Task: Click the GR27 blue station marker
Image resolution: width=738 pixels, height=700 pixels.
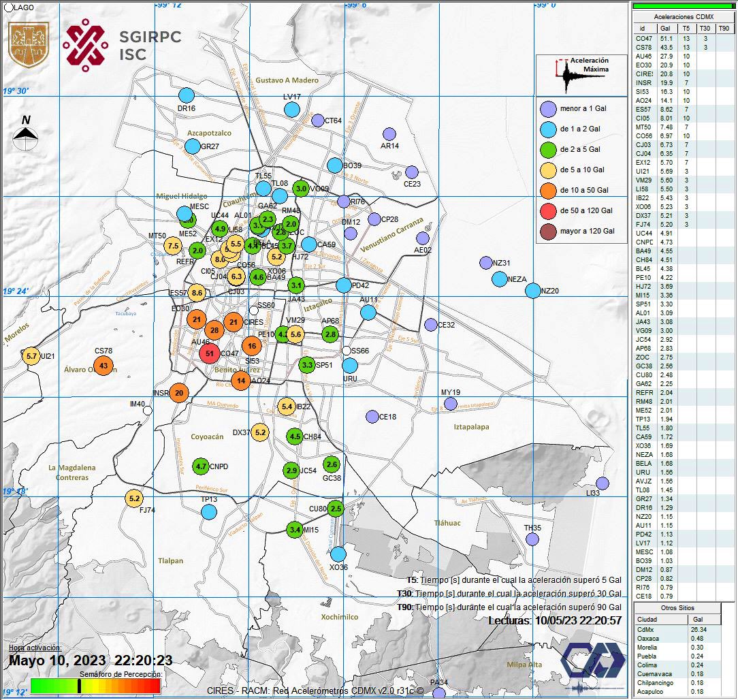Action: tap(193, 146)
